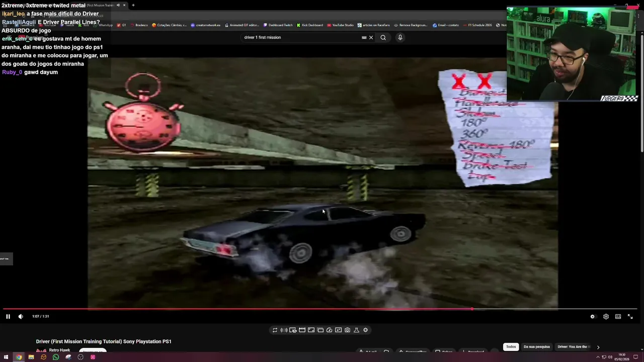Viewport: 644px width, 362px height.
Task: Clear the search query with the X
Action: pyautogui.click(x=371, y=37)
